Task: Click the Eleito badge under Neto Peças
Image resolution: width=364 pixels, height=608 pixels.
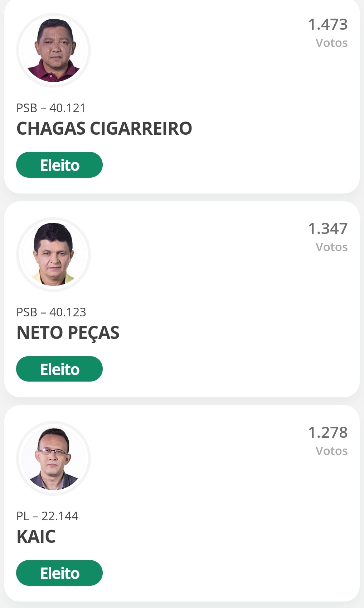Action: (x=59, y=369)
